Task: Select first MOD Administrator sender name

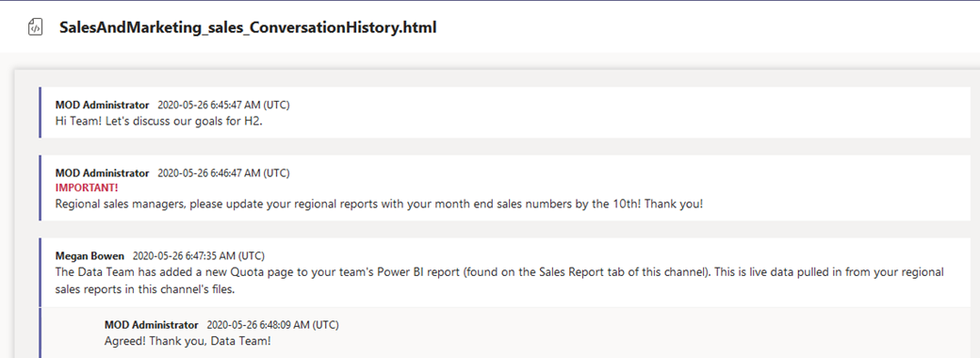Action: pyautogui.click(x=103, y=105)
